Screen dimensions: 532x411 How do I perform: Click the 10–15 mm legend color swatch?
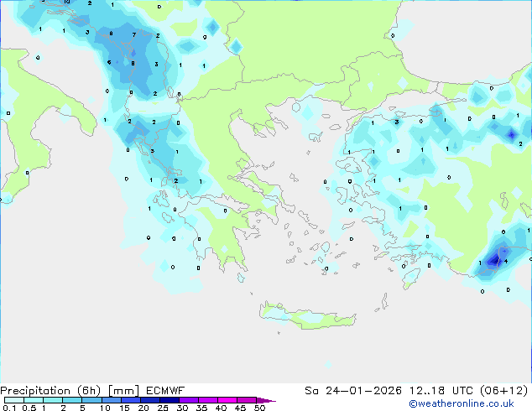point(112,400)
